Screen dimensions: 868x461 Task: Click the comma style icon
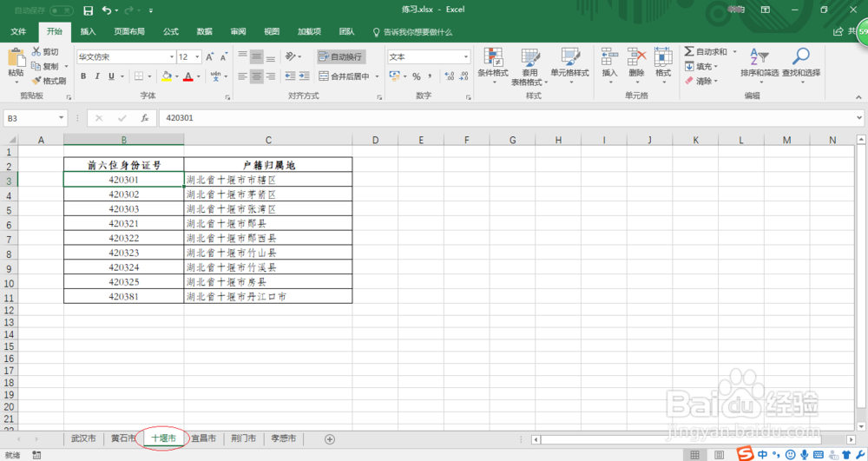(430, 76)
